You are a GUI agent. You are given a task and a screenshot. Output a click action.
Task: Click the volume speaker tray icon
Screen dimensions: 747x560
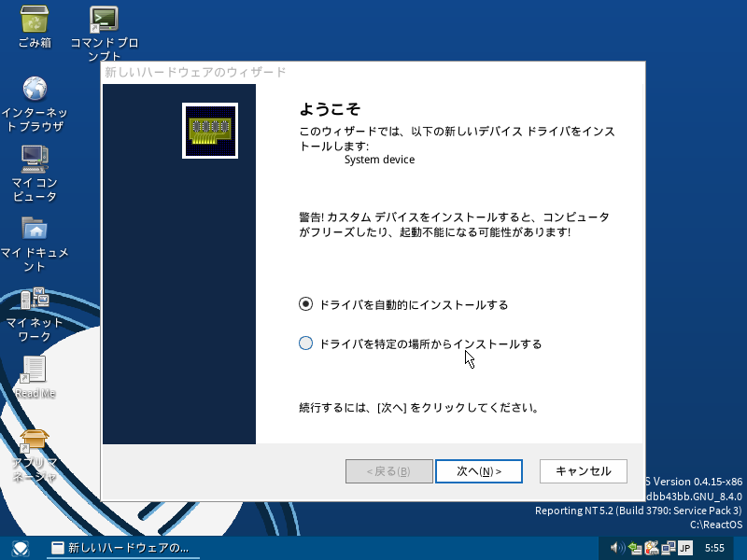click(x=617, y=548)
